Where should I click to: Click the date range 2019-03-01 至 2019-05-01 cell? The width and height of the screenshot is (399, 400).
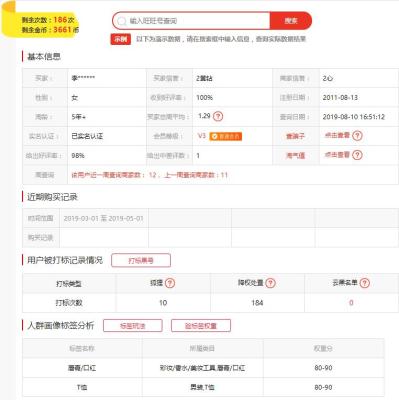pyautogui.click(x=103, y=218)
